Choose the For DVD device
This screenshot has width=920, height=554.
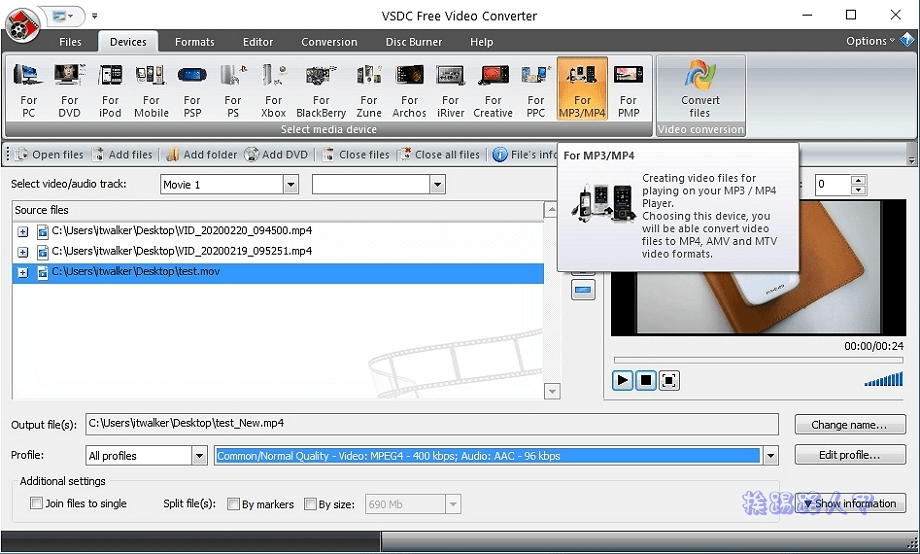coord(69,90)
